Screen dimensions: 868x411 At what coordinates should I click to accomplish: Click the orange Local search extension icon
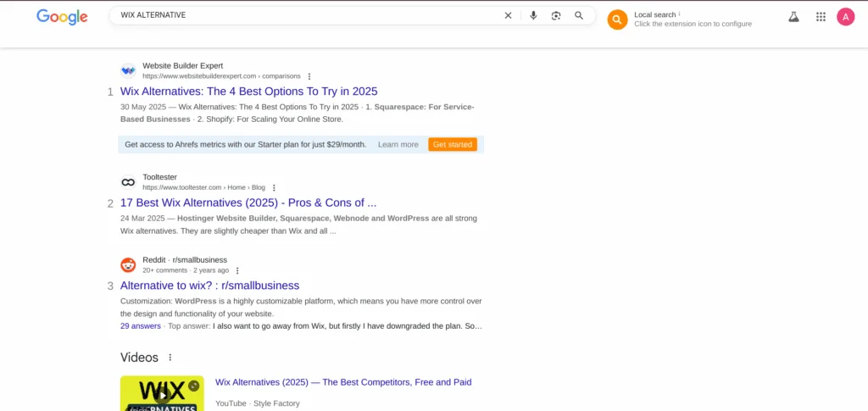click(x=617, y=19)
